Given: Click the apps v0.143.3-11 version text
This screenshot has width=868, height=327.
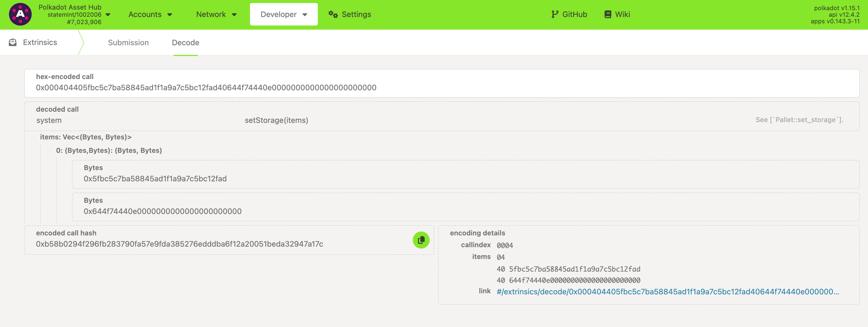Looking at the screenshot, I should tap(835, 21).
